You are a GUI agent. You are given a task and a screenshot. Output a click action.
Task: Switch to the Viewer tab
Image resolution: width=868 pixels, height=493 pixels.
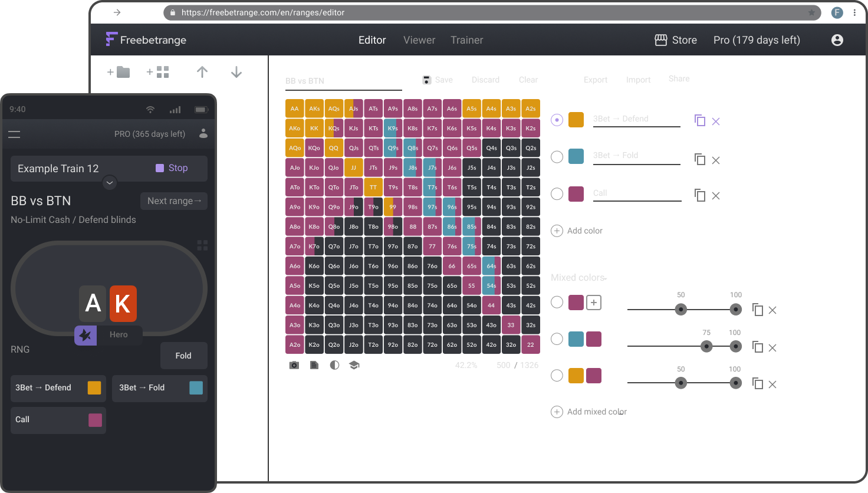pyautogui.click(x=419, y=40)
